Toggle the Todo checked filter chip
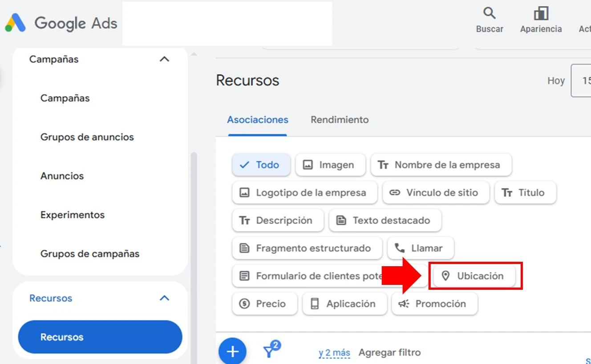The width and height of the screenshot is (591, 364). coord(261,165)
